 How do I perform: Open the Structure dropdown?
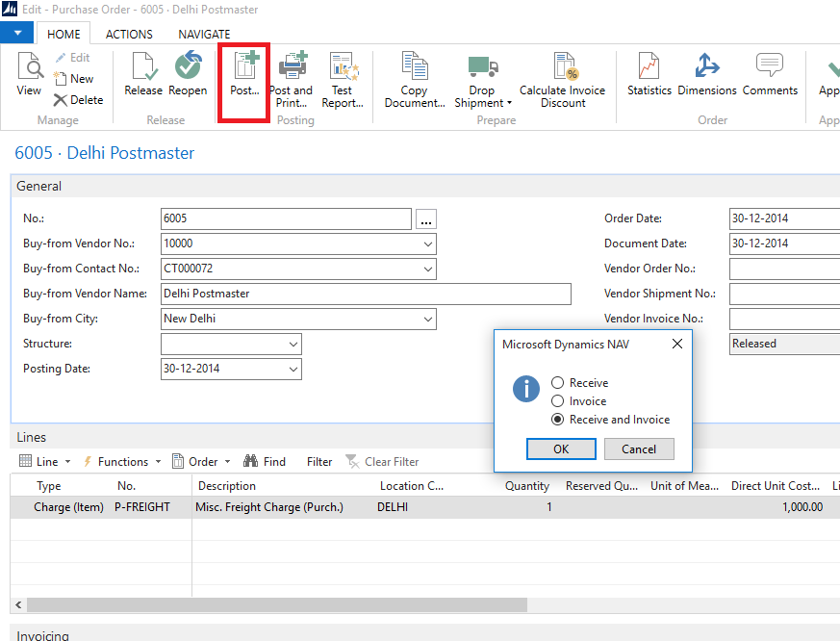293,345
